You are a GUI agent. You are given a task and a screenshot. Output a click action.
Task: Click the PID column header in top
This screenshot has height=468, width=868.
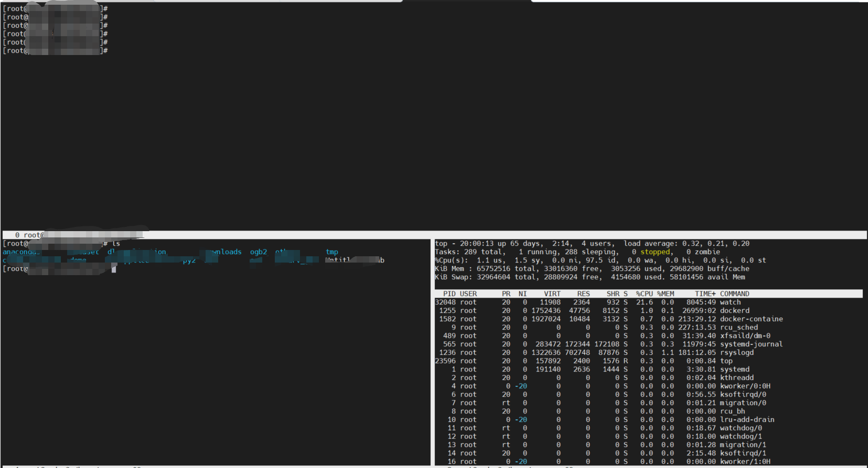(x=449, y=294)
